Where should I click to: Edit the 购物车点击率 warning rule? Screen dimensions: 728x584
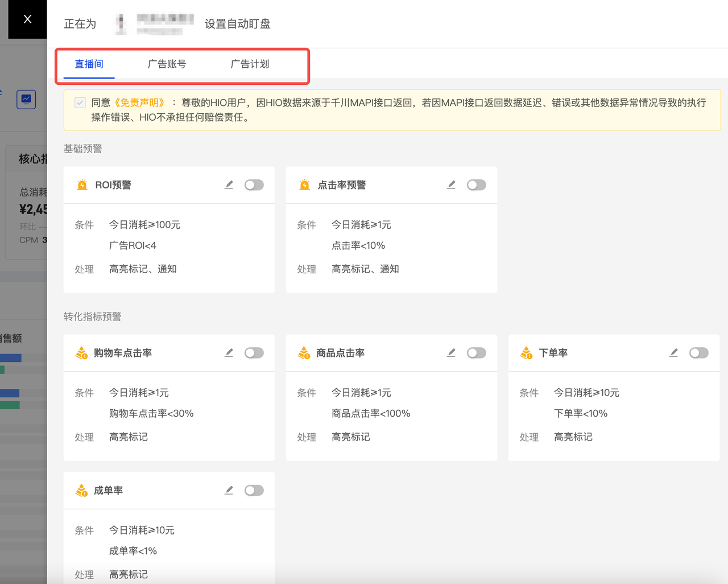229,352
